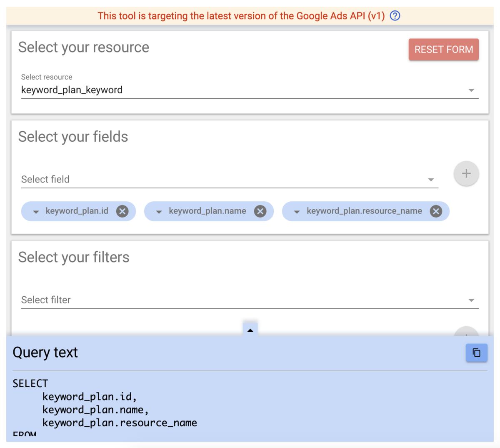Viewport: 500px width, 448px height.
Task: Click the keyword_plan.name chip label
Action: (x=207, y=211)
